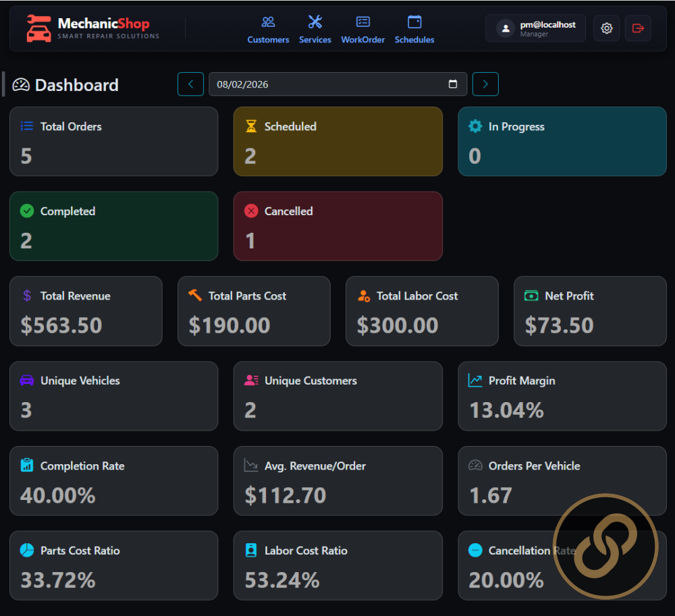Go to next date with right chevron

[485, 84]
